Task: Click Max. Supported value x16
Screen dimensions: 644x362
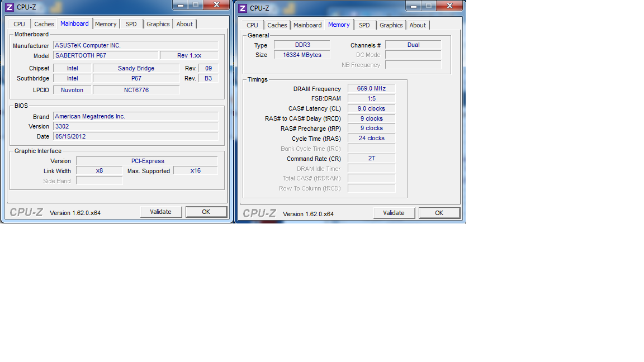Action: [196, 171]
